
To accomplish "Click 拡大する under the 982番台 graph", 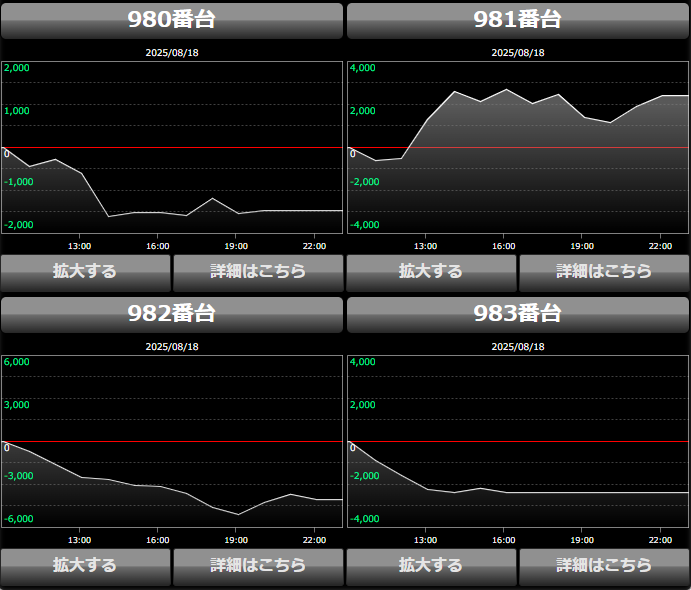I will (85, 567).
